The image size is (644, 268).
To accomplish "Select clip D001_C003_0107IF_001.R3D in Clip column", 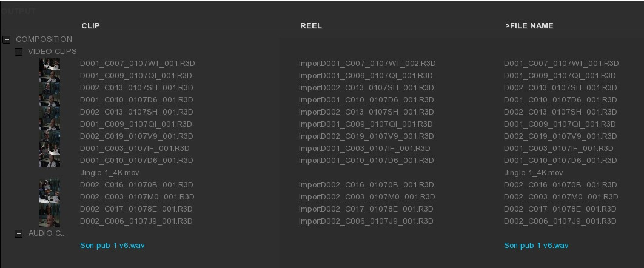I will point(135,149).
